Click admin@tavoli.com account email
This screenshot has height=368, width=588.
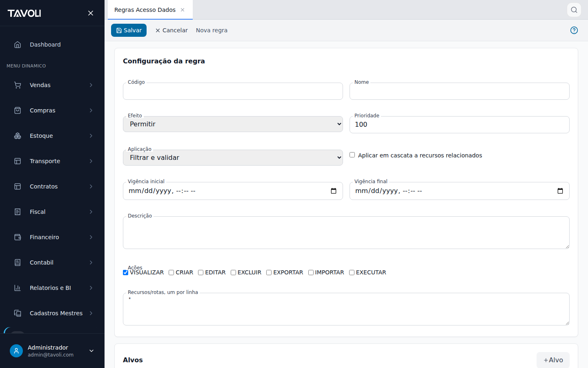pyautogui.click(x=51, y=355)
